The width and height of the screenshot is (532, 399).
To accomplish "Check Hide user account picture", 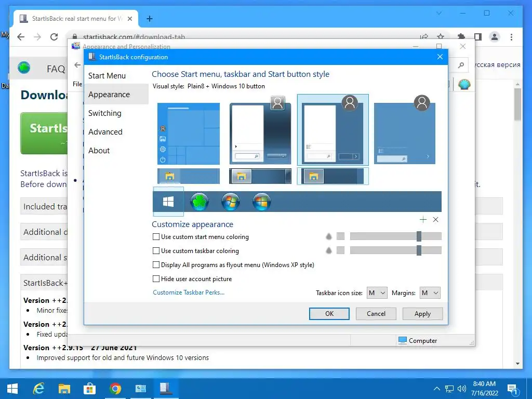I will [x=156, y=279].
